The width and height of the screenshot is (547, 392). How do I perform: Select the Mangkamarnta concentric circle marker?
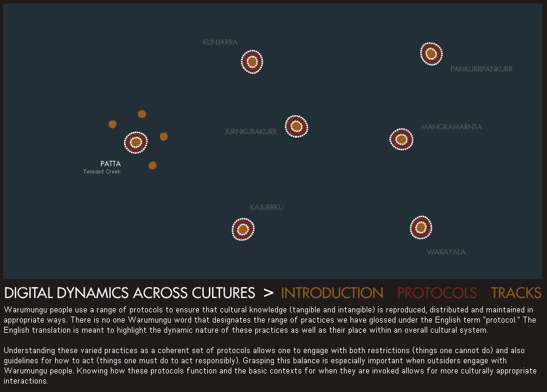pos(401,139)
